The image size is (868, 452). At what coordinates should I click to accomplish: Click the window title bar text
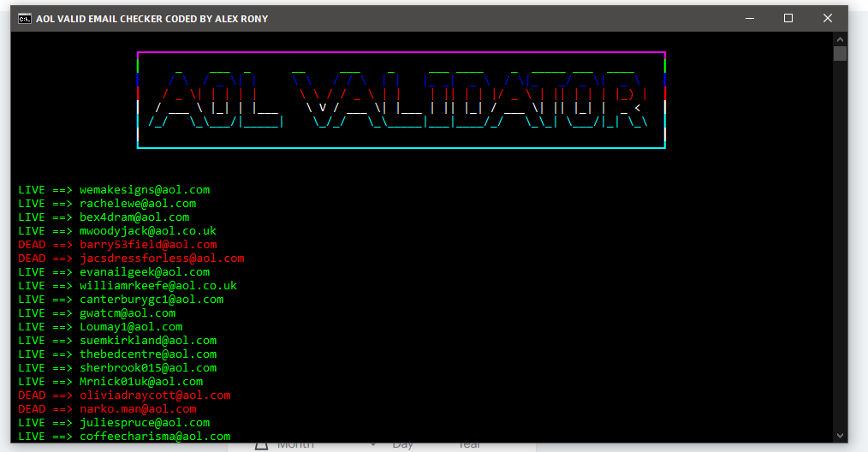152,19
